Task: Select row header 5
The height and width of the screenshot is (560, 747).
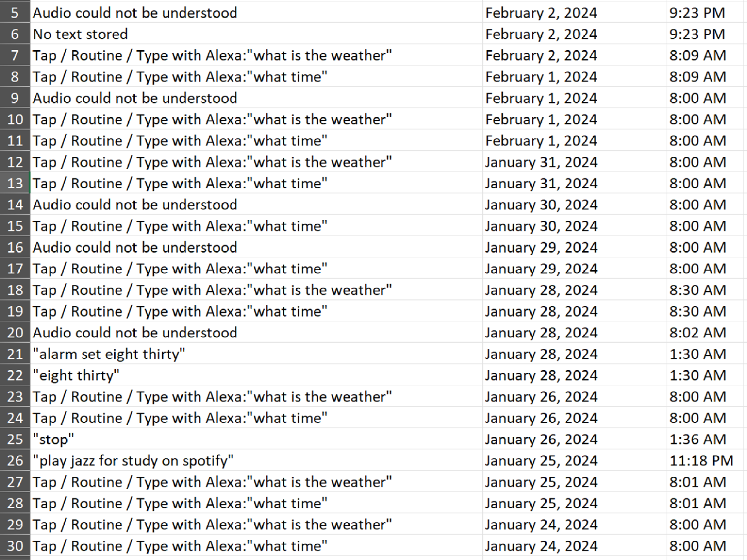Action: click(x=15, y=13)
